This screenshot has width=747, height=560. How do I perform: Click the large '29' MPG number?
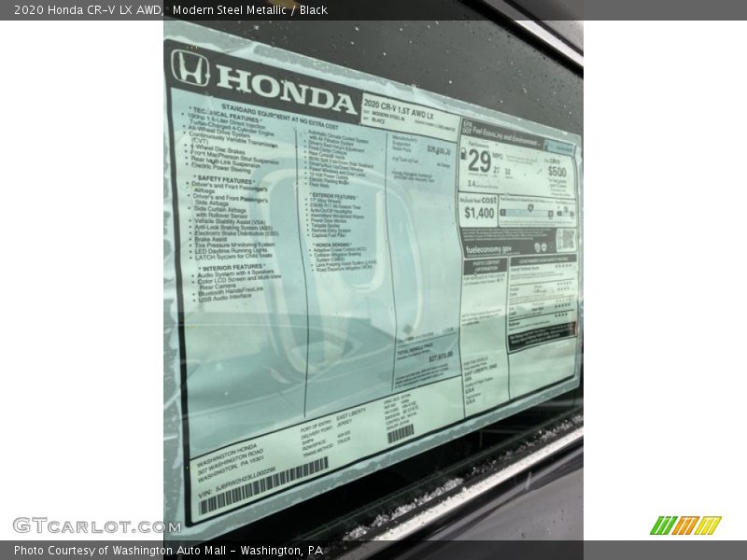pyautogui.click(x=479, y=161)
